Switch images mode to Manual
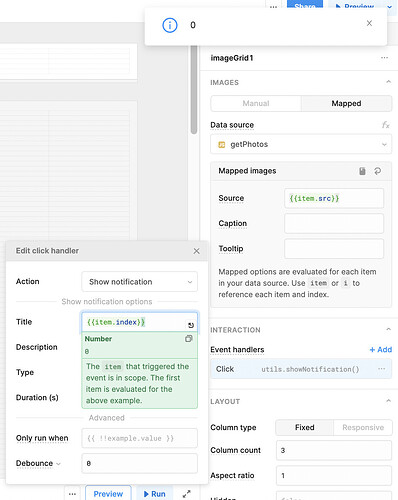Viewport: 398px width, 500px height. point(256,103)
